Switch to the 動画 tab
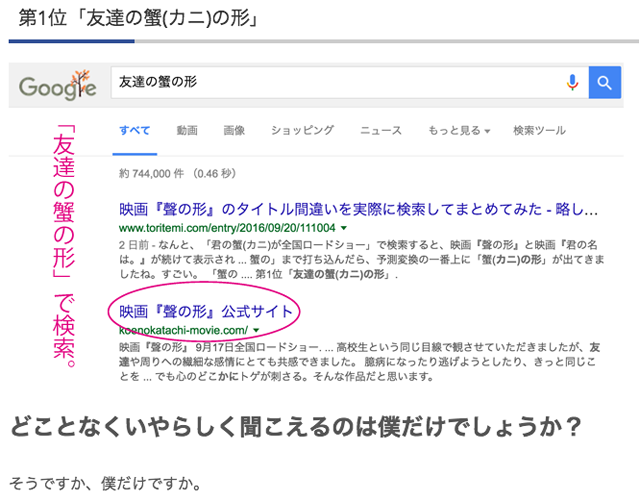 187,131
